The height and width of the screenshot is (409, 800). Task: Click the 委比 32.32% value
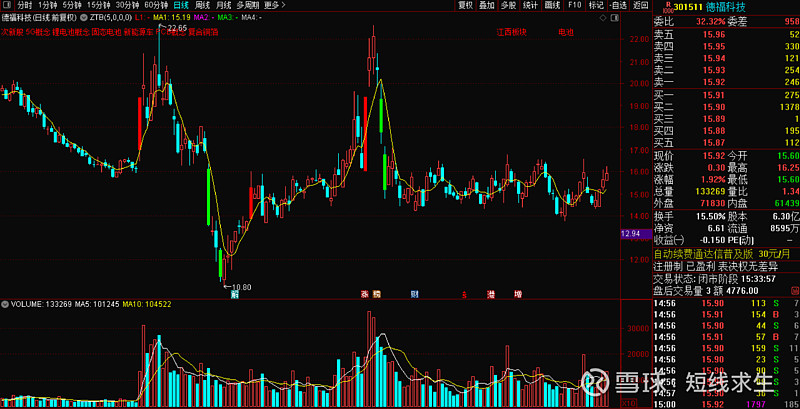711,21
